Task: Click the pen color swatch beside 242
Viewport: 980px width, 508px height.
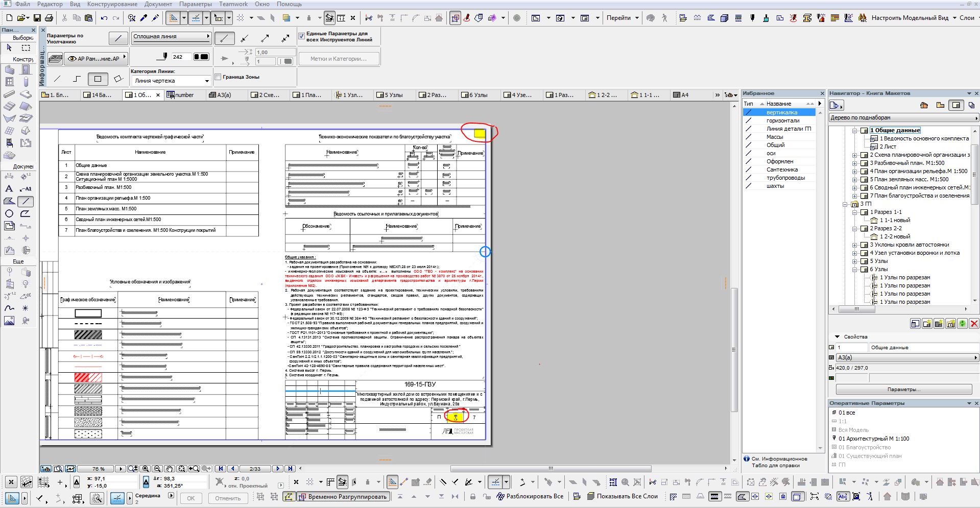Action: [201, 57]
